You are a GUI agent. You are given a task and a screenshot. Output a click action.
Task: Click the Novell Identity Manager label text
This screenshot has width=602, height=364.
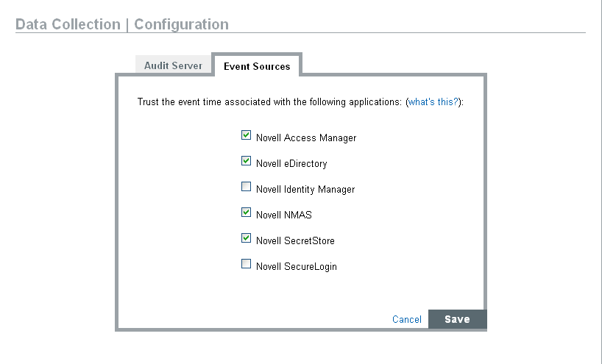[x=305, y=189]
